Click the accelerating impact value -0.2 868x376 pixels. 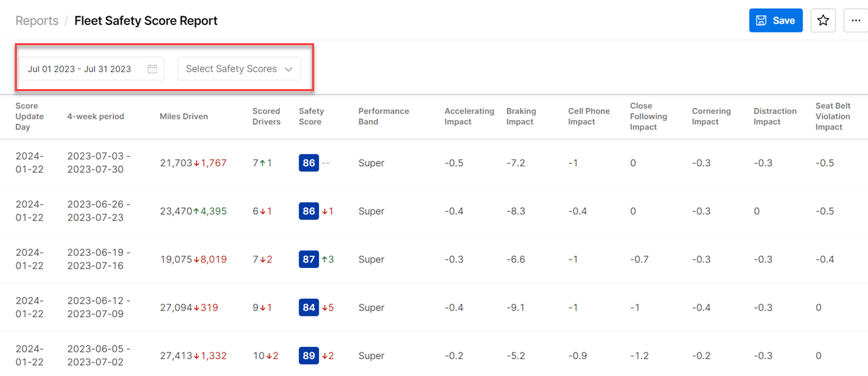point(454,356)
